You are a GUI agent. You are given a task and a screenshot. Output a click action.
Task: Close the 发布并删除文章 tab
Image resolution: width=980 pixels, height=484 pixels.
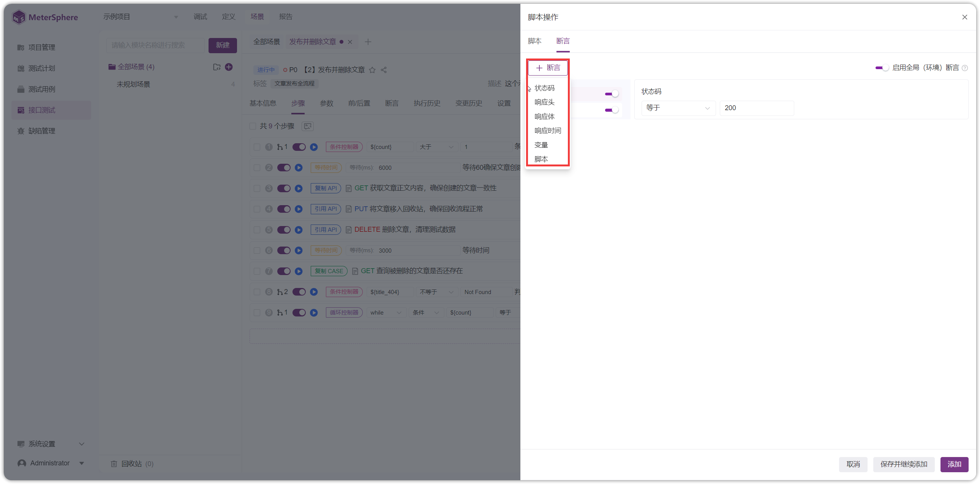coord(349,42)
